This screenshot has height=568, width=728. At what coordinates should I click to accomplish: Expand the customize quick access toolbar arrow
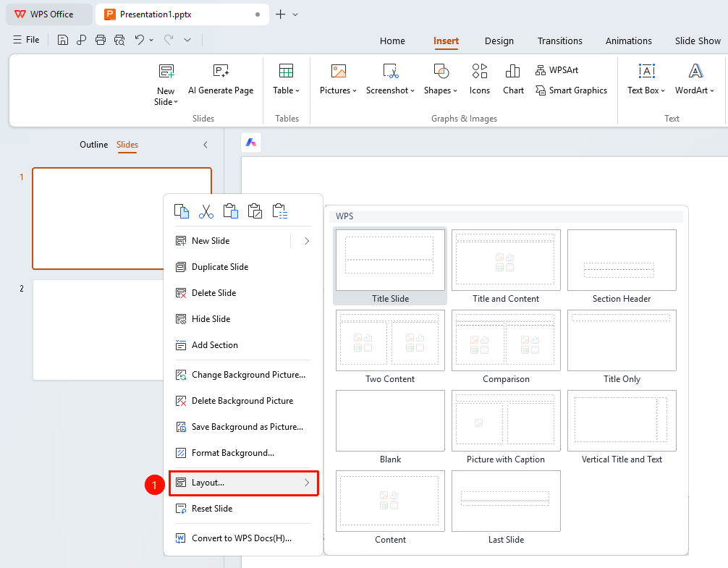click(187, 40)
